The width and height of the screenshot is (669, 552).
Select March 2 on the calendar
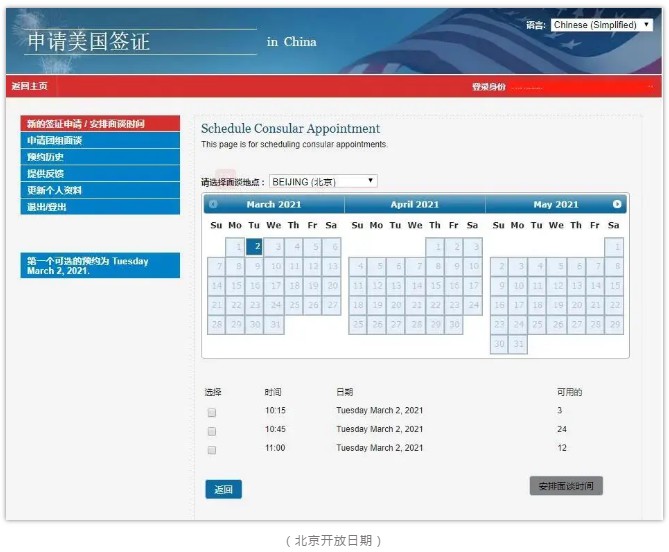click(254, 247)
